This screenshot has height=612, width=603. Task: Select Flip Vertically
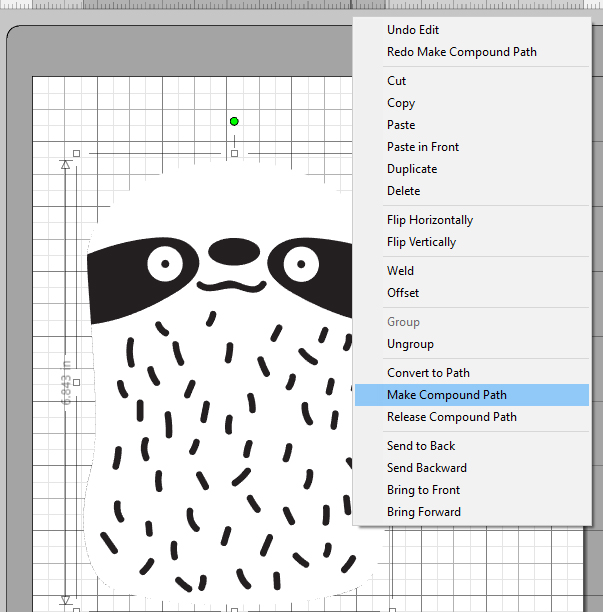[421, 242]
